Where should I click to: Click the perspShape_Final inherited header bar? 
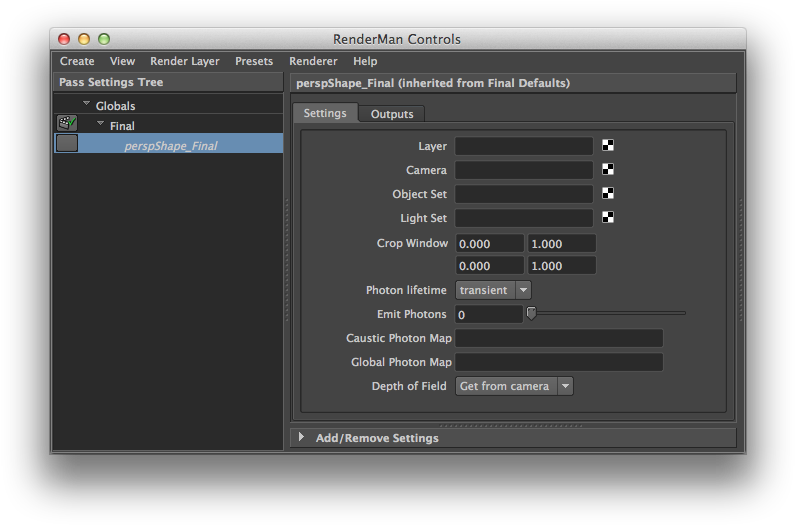513,83
